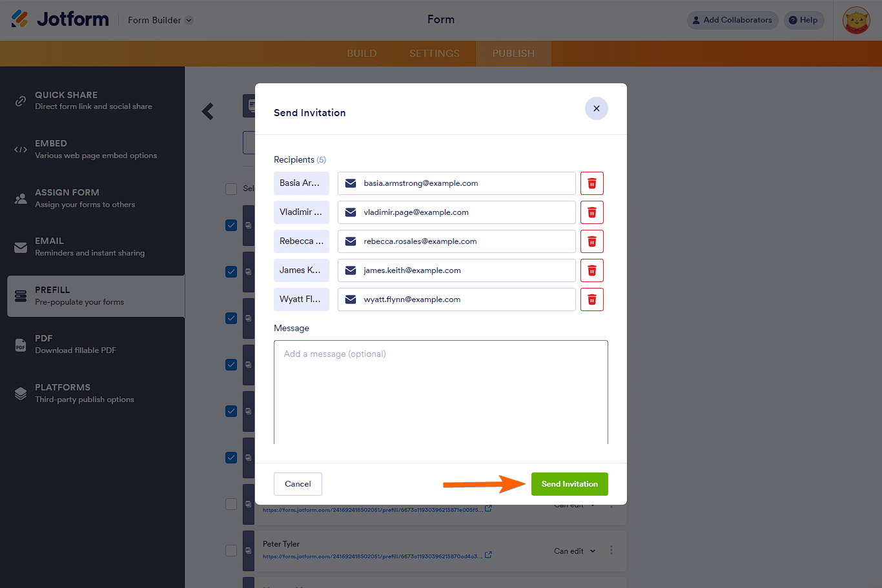Expand Can edit dropdown for Peter Tyler
882x588 pixels.
coord(575,551)
